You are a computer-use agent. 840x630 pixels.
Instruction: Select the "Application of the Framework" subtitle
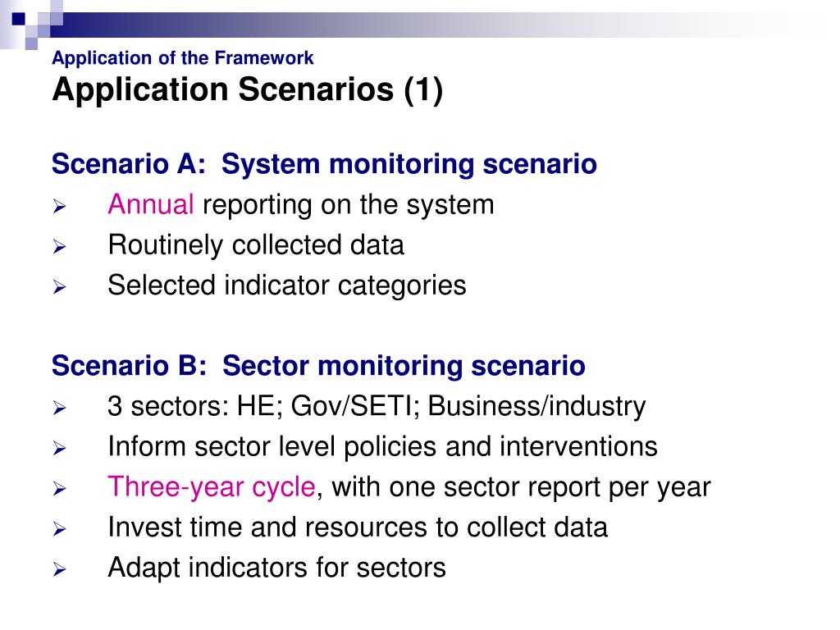point(182,58)
